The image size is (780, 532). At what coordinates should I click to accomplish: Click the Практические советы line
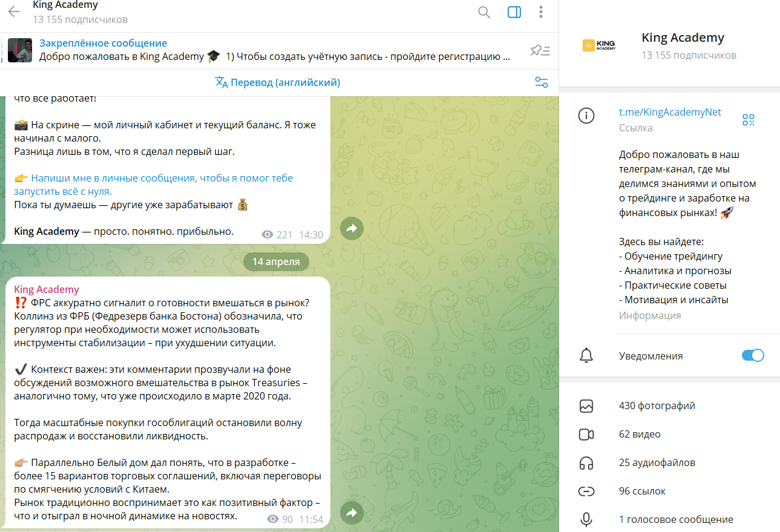673,285
